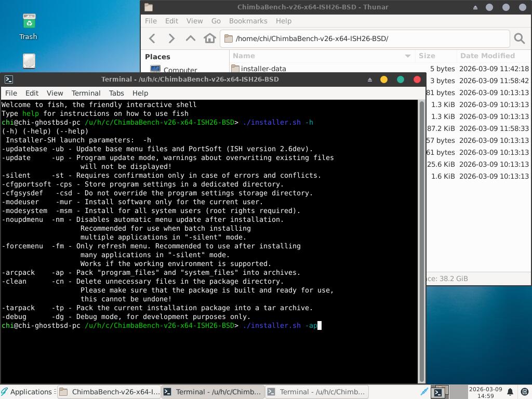Click the '-tarpack' option line in terminal
The height and width of the screenshot is (399, 532).
(x=157, y=308)
